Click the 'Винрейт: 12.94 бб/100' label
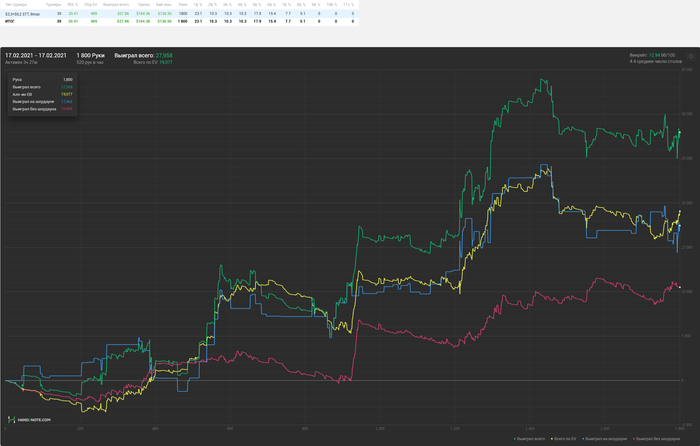 [652, 55]
